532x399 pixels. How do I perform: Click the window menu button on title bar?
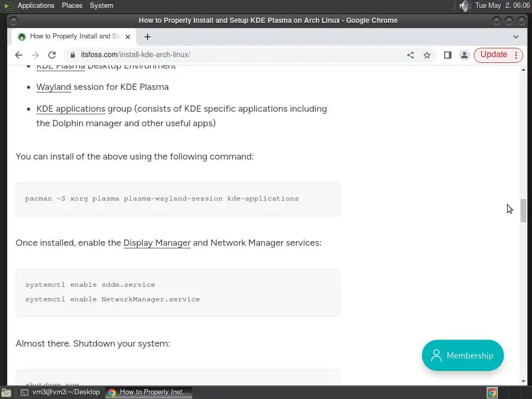(x=13, y=21)
